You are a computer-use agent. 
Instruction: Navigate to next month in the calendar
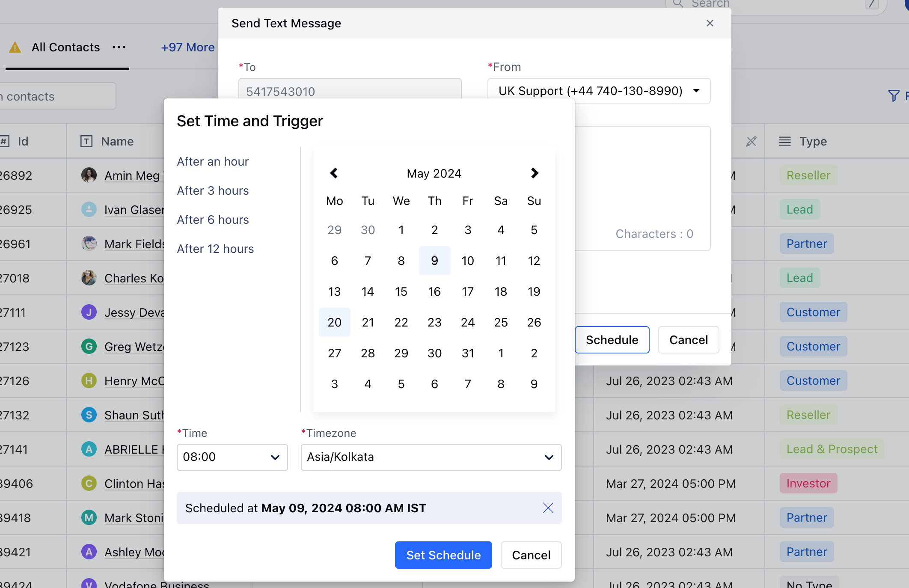coord(535,173)
